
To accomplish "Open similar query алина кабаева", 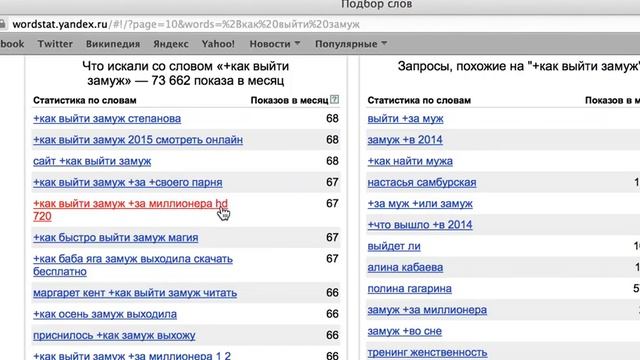I will point(405,267).
